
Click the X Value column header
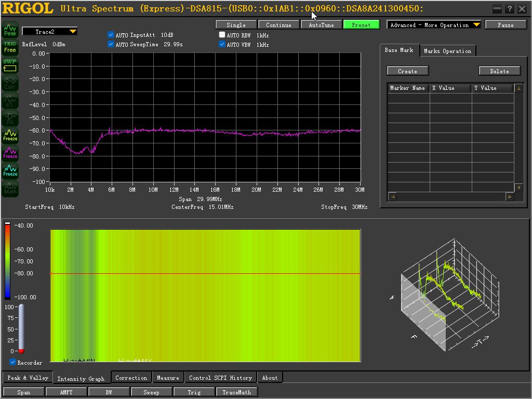pyautogui.click(x=451, y=88)
